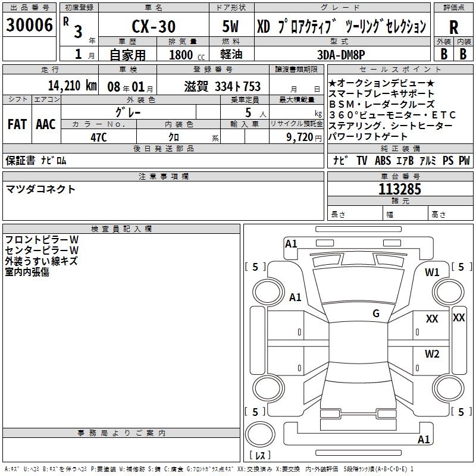Image resolution: width=476 pixels, height=476 pixels.
Task: Click the ★オークションデビュー★ sales point
Action: (x=381, y=83)
